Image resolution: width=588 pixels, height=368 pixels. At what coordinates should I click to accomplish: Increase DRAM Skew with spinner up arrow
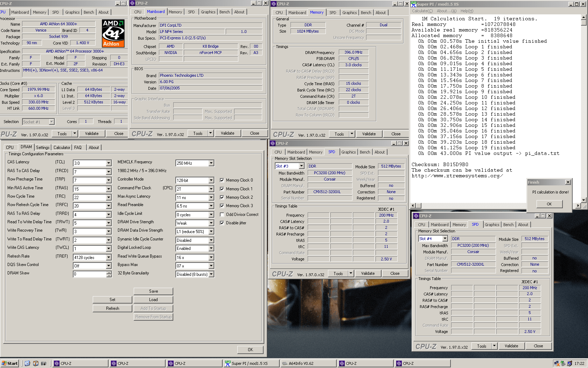(109, 273)
